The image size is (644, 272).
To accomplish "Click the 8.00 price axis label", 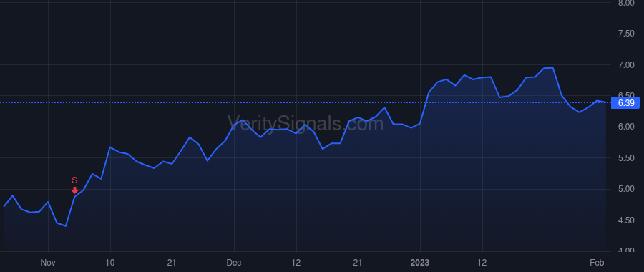I will (626, 3).
